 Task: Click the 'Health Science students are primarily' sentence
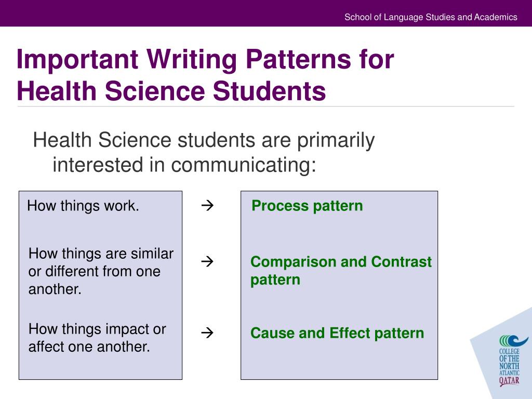coord(204,140)
